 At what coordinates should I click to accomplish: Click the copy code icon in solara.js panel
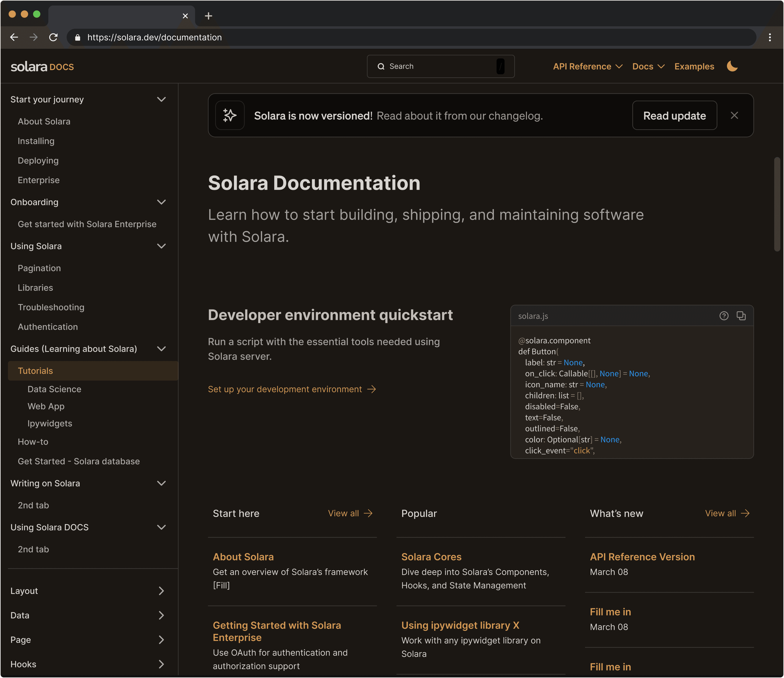coord(741,316)
